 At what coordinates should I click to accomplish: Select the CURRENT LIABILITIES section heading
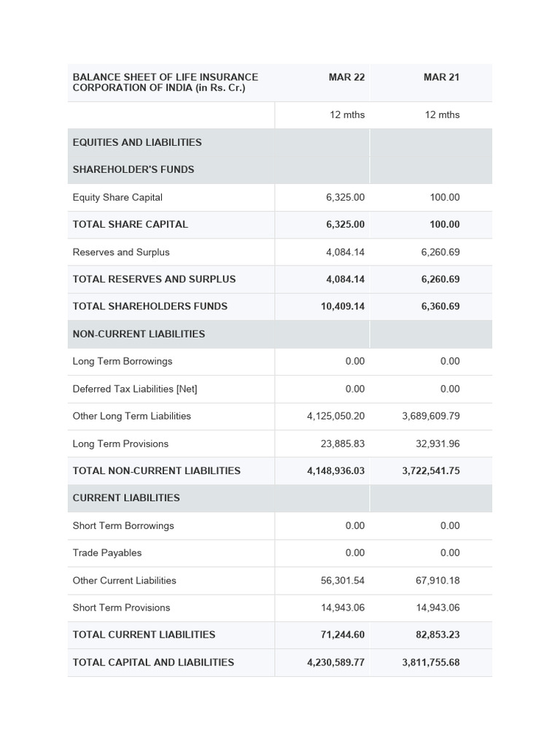[x=126, y=498]
